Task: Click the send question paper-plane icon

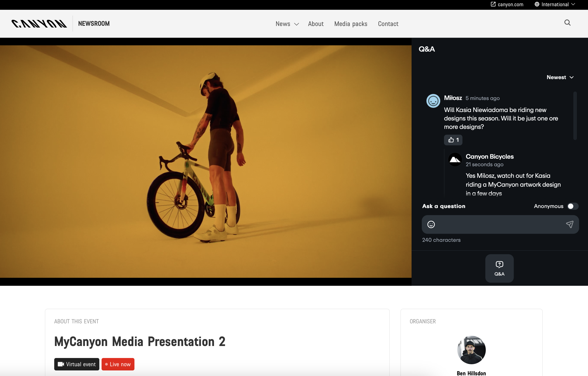Action: coord(569,224)
